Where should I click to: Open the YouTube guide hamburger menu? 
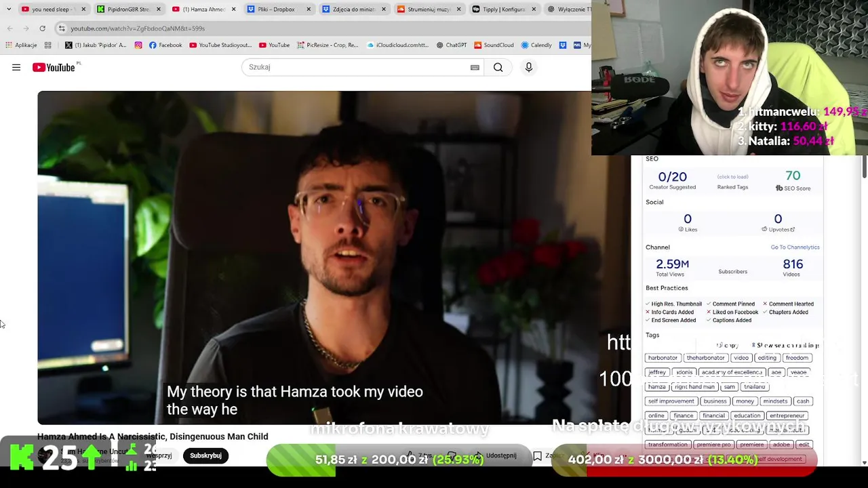coord(16,67)
